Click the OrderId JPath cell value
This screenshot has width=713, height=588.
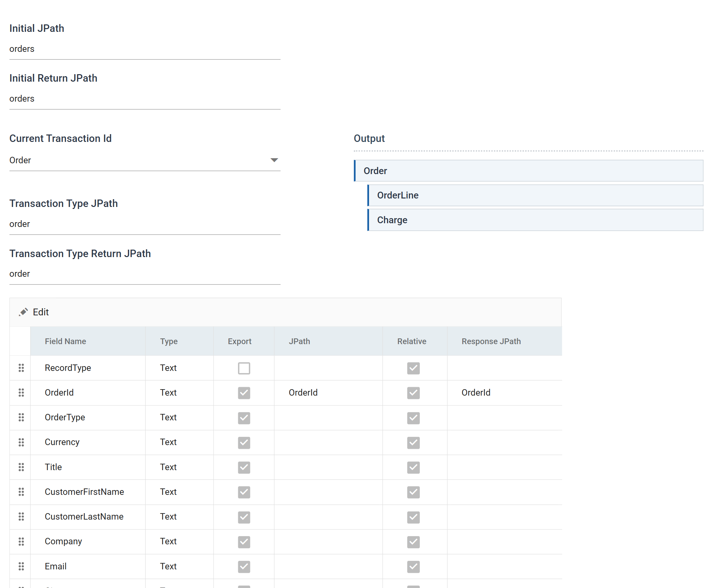pyautogui.click(x=303, y=393)
